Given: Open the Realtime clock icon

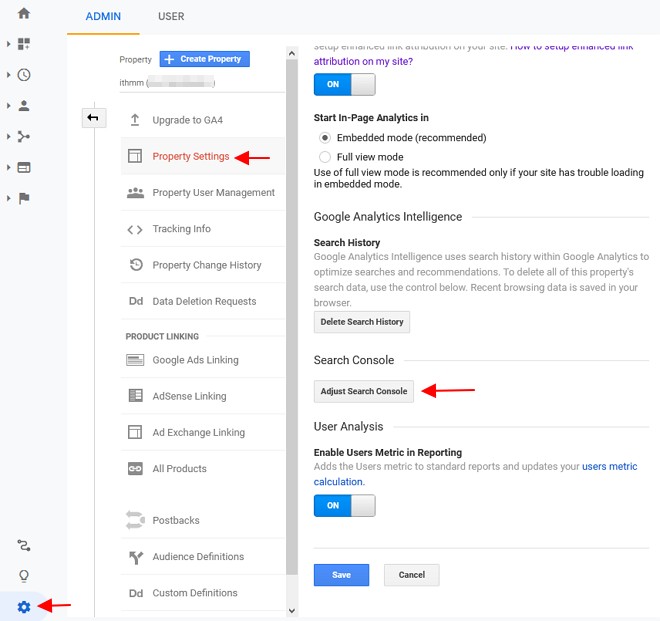Looking at the screenshot, I should tap(24, 75).
